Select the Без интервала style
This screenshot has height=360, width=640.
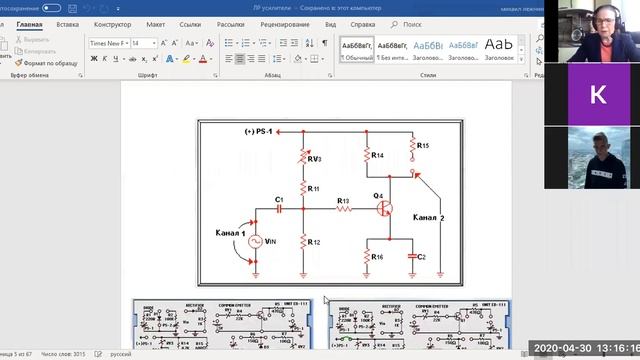pyautogui.click(x=392, y=50)
